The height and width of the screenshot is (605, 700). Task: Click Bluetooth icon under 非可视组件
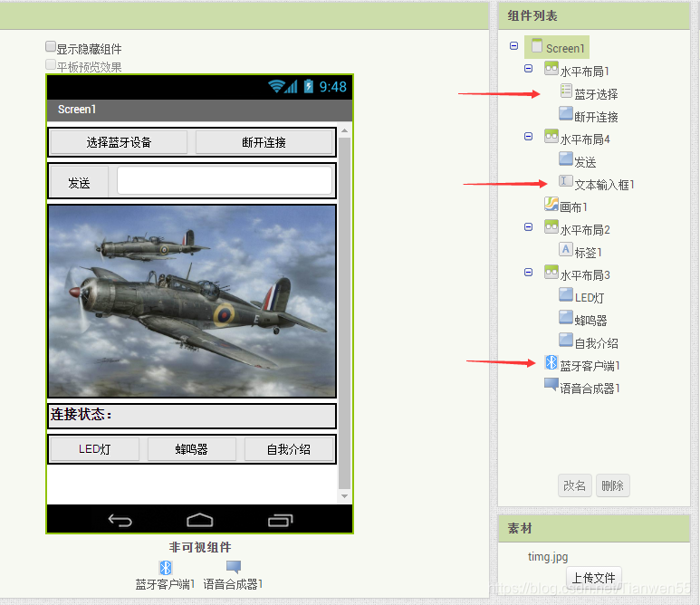166,568
